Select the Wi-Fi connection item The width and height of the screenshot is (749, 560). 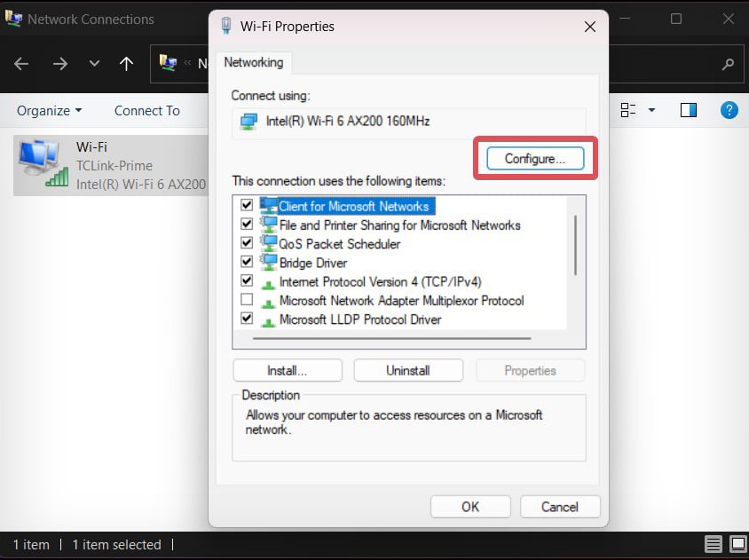111,165
